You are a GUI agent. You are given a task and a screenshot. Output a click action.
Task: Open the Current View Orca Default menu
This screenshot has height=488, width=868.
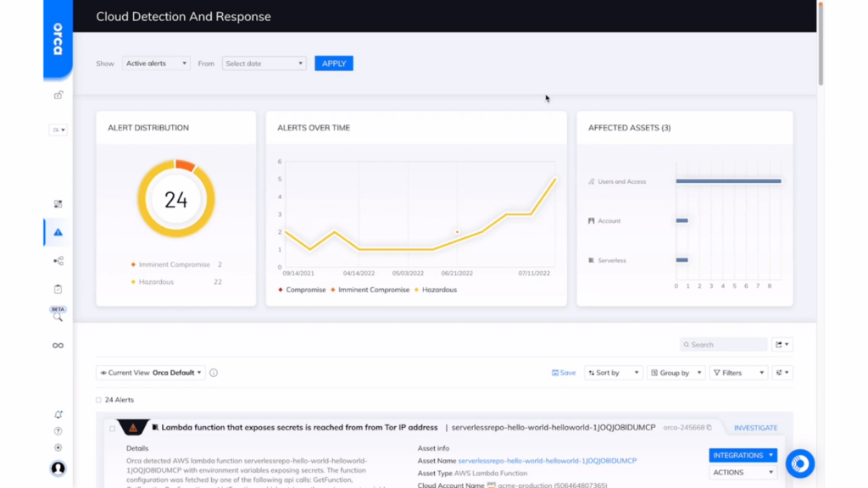(150, 372)
